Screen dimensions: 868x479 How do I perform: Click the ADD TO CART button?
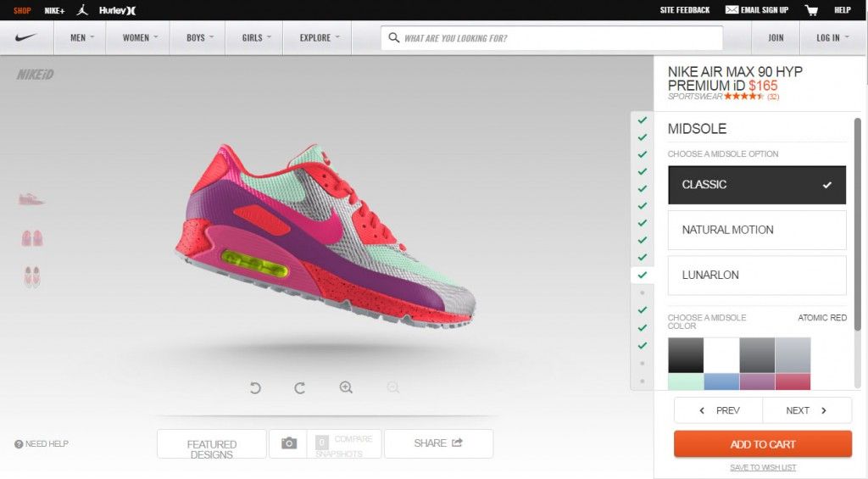pyautogui.click(x=763, y=444)
